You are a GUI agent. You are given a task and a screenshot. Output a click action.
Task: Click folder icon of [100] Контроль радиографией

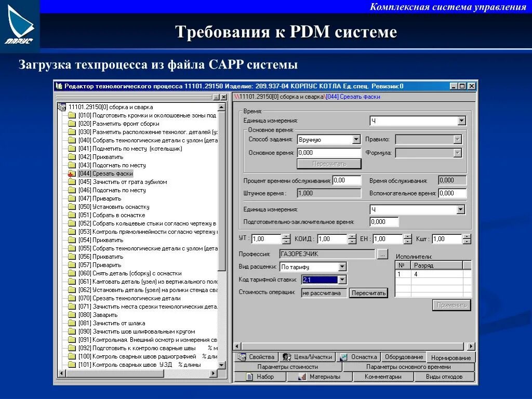pos(72,356)
